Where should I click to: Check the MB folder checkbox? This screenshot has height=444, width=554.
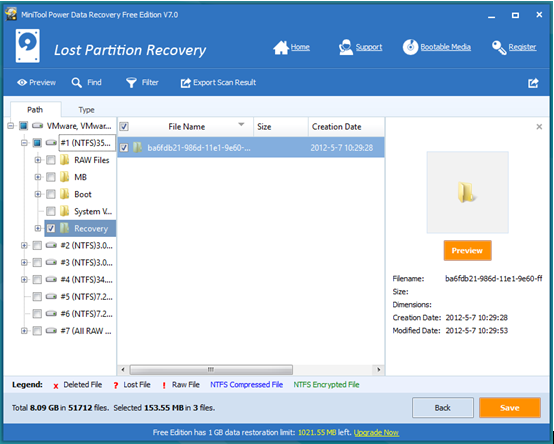coord(51,177)
